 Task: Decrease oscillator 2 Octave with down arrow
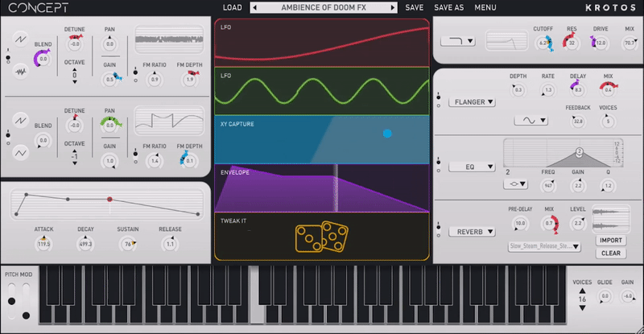point(75,163)
